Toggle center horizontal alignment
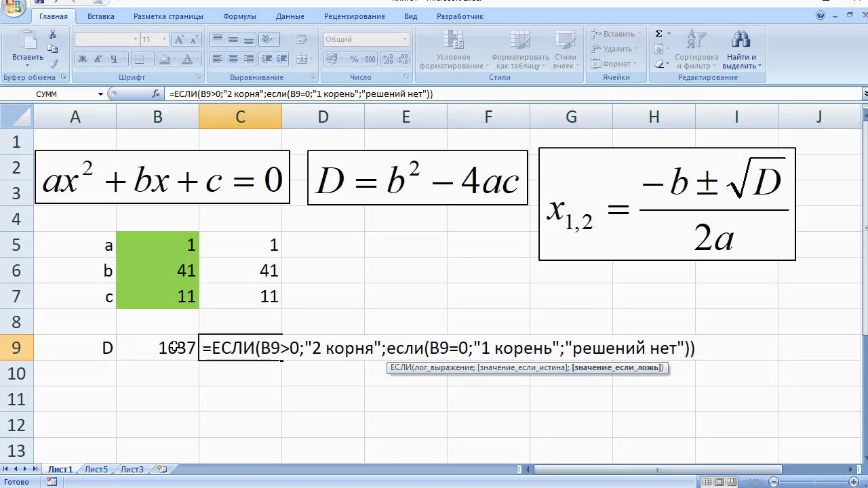Image resolution: width=868 pixels, height=488 pixels. click(x=233, y=59)
